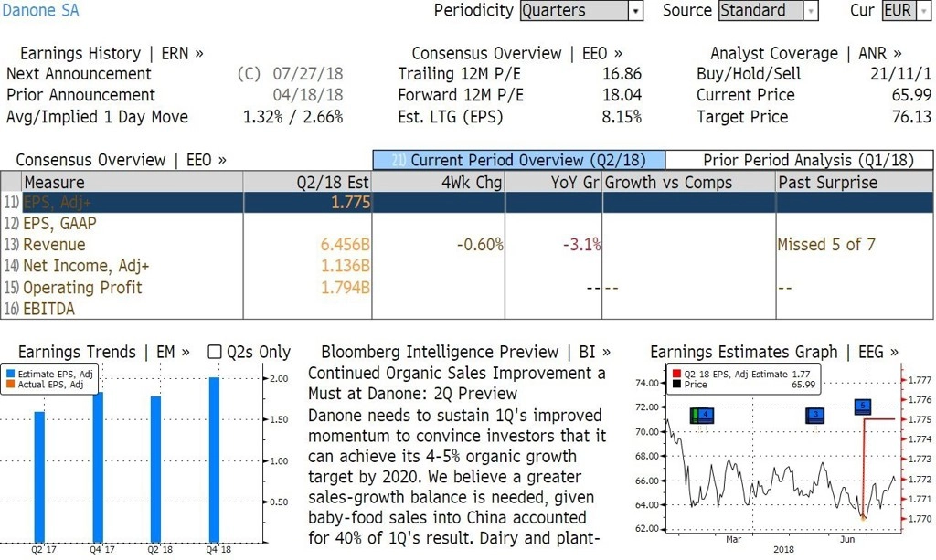Select the EPS, GAAP row
The image size is (936, 560).
point(467,224)
